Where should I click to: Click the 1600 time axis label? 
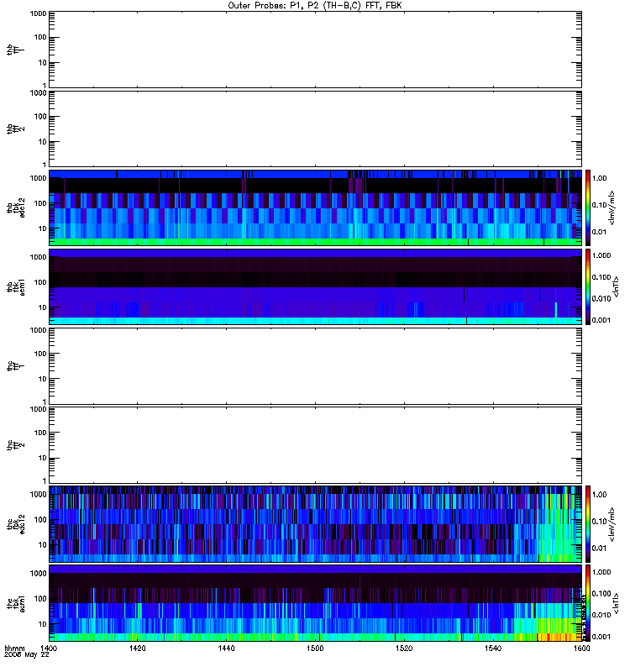[x=581, y=648]
